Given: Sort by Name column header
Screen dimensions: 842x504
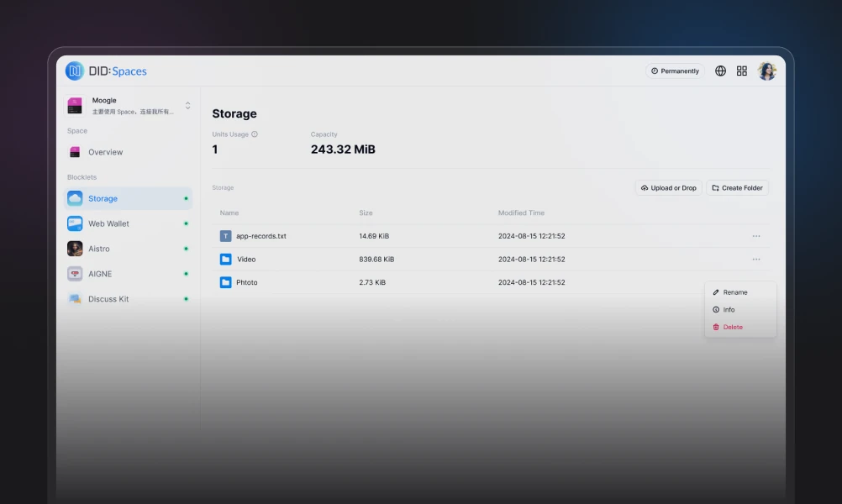Looking at the screenshot, I should coord(229,213).
